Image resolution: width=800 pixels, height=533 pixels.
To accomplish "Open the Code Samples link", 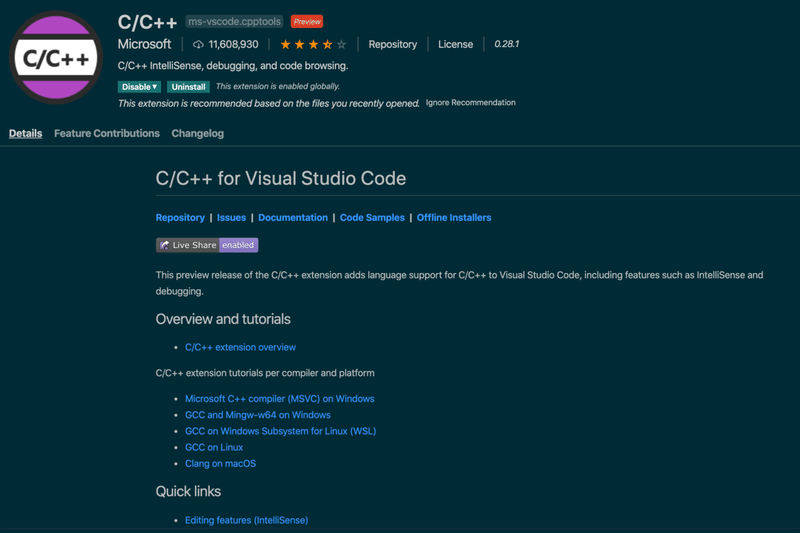I will [x=372, y=217].
